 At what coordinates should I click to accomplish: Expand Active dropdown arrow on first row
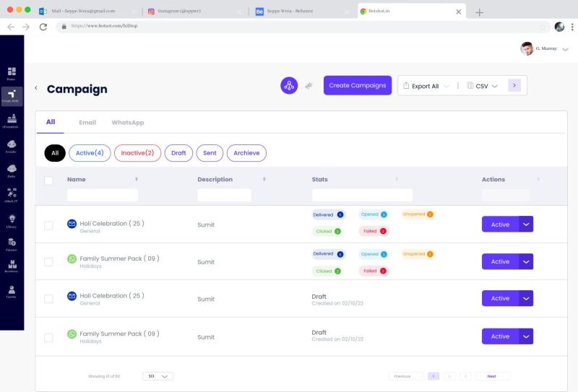[x=526, y=225]
